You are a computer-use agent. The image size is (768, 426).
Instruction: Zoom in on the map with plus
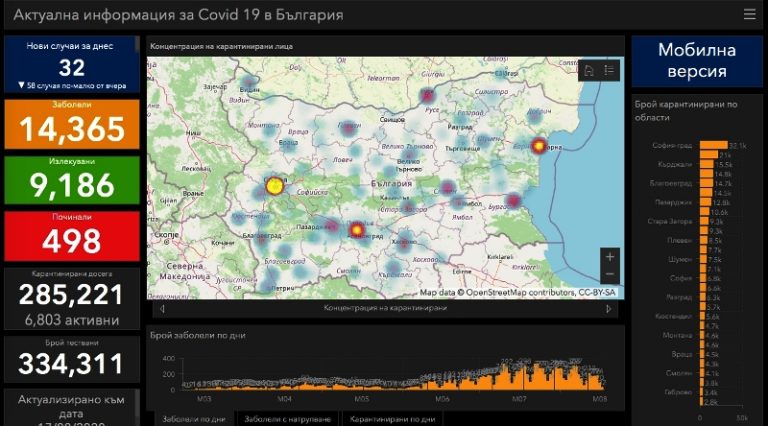pyautogui.click(x=610, y=257)
